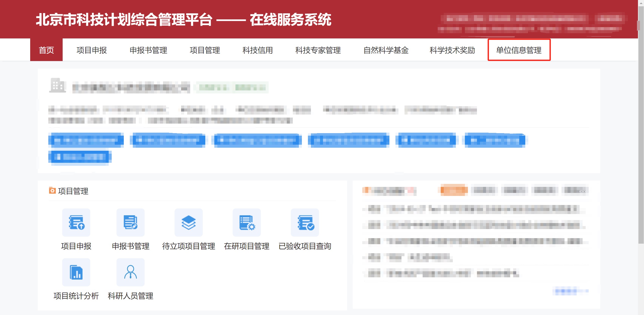Screen dimensions: 644x315
Task: Click the gray building icon by the organization name
Action: (x=57, y=85)
